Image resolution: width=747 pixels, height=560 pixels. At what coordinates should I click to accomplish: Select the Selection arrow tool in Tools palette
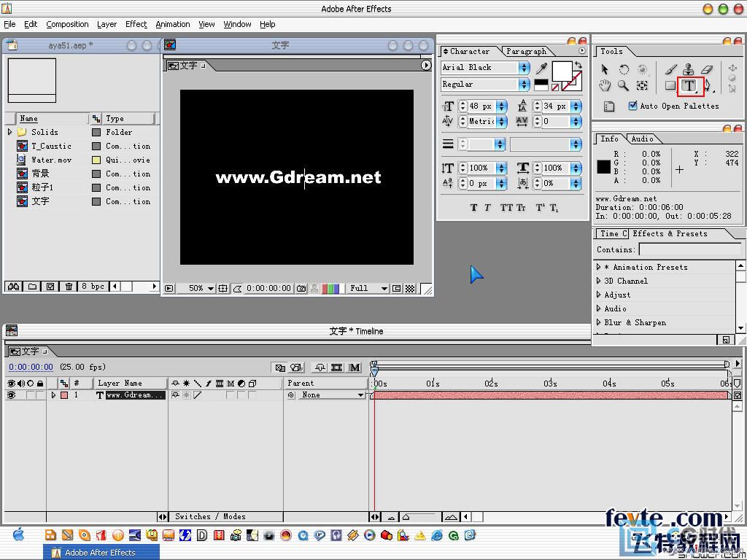605,69
